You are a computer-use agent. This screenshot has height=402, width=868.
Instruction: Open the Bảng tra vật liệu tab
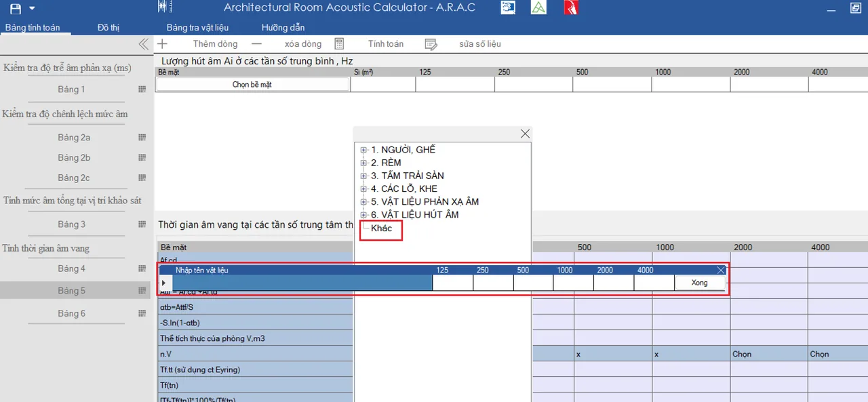[197, 28]
